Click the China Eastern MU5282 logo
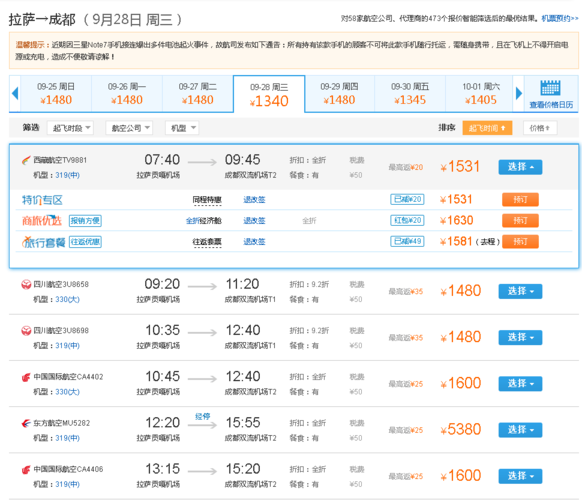Screen dimensions: 582x500 26,423
